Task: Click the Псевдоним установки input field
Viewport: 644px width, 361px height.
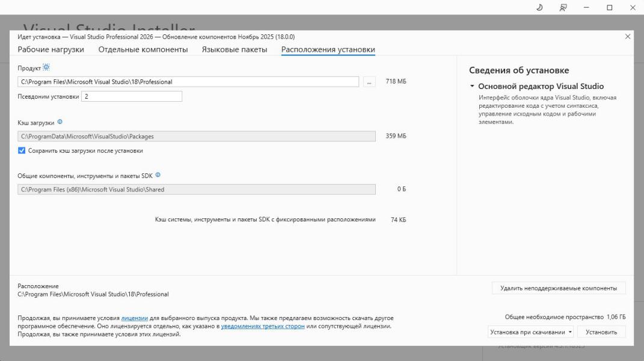Action: [132, 96]
